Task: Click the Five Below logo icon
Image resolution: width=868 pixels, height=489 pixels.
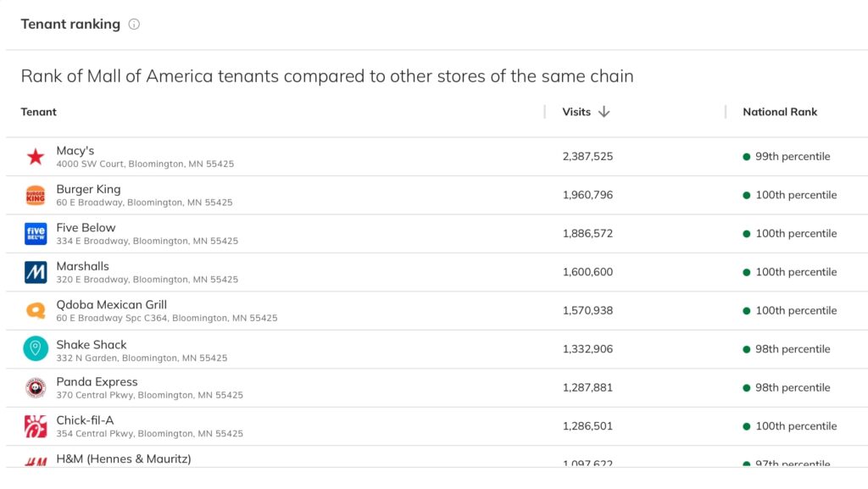Action: (x=35, y=233)
